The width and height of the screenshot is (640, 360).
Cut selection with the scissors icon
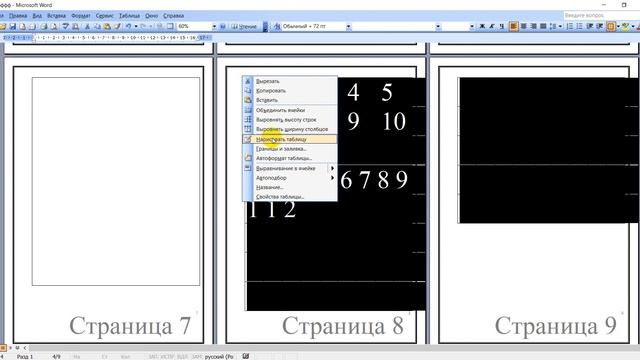(87, 27)
